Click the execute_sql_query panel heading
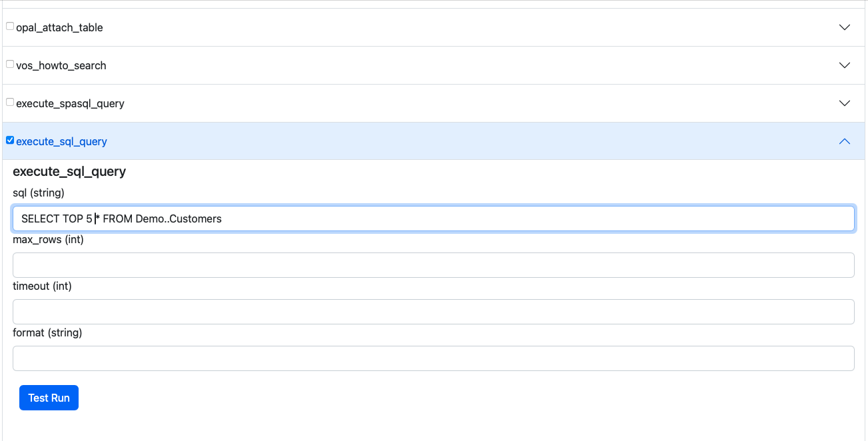This screenshot has width=868, height=441. click(69, 172)
